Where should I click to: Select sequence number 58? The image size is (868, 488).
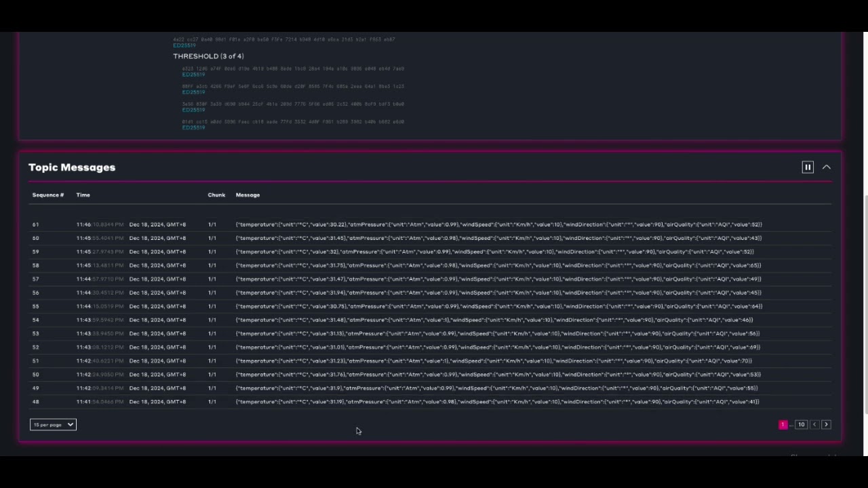(35, 265)
